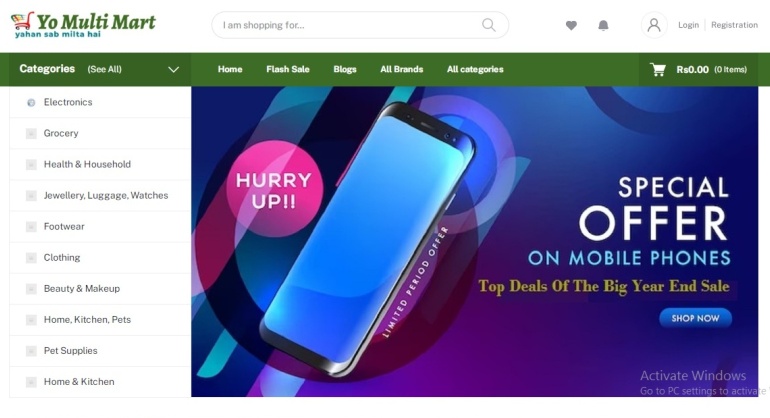Viewport: 770px width, 418px height.
Task: Click the Shop Now banner button
Action: (695, 318)
